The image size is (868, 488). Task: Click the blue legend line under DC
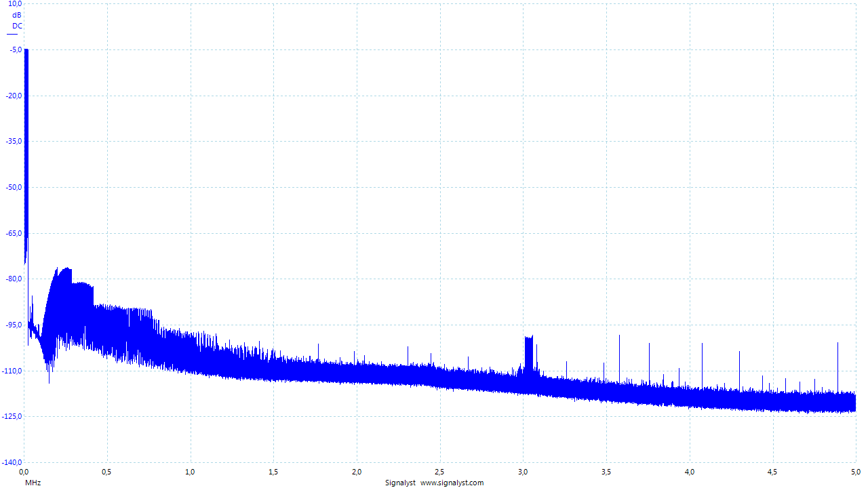coord(12,33)
